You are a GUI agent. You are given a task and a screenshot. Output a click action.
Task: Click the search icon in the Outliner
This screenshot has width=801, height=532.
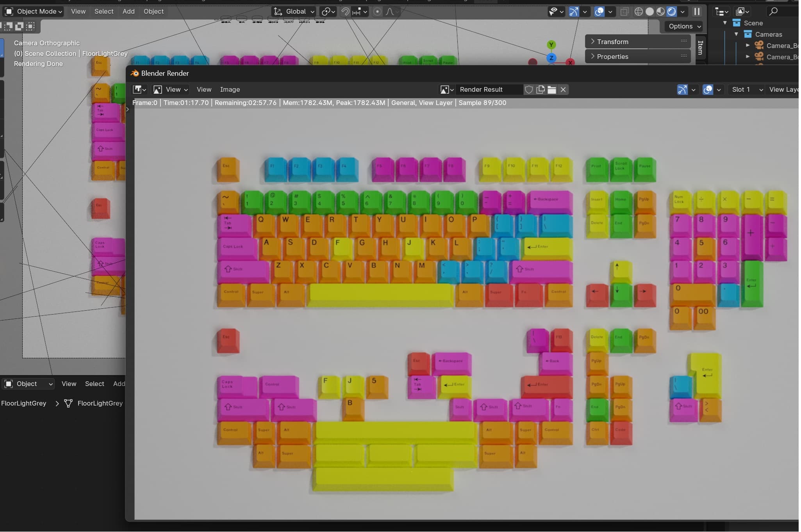[773, 11]
